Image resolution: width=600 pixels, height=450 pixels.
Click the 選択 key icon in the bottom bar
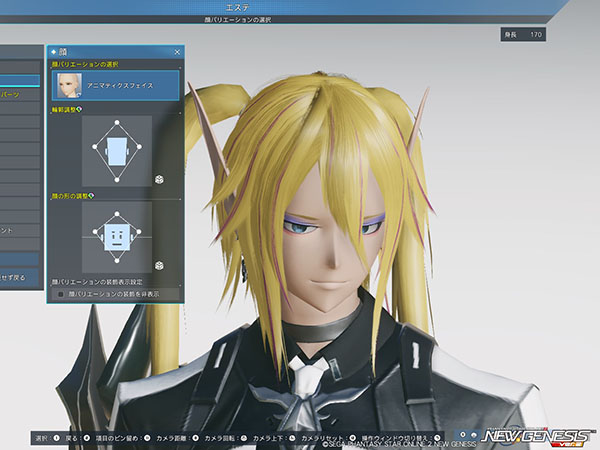57,438
